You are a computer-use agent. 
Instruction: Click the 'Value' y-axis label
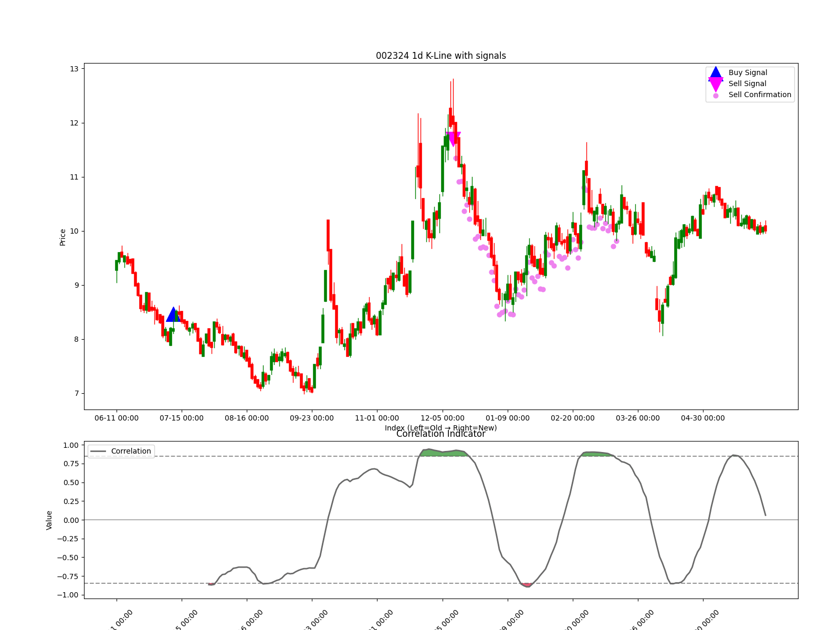[49, 520]
